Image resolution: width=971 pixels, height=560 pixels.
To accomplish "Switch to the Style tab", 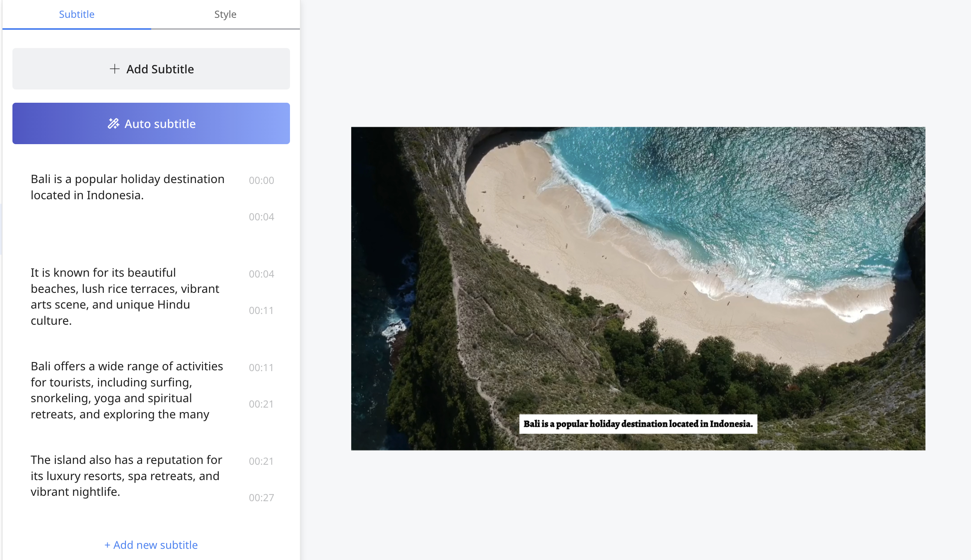I will point(225,14).
